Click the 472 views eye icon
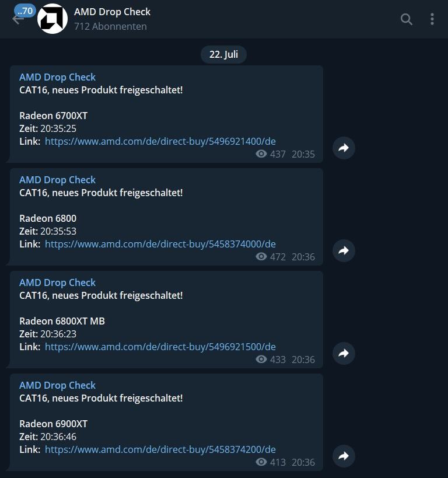 (x=261, y=257)
